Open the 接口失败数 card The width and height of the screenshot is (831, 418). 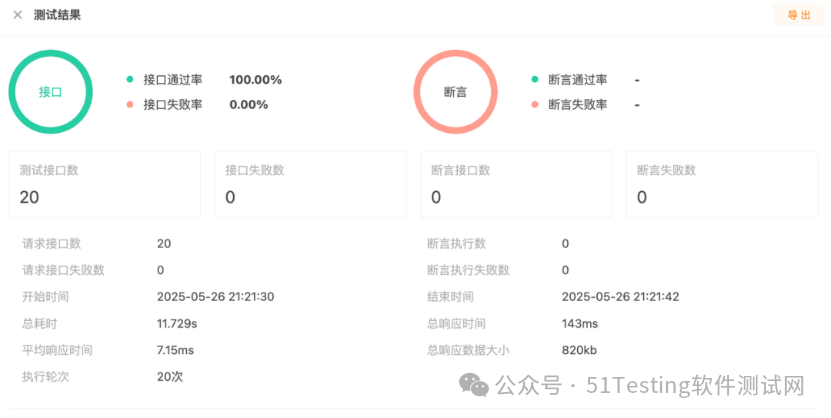[310, 184]
